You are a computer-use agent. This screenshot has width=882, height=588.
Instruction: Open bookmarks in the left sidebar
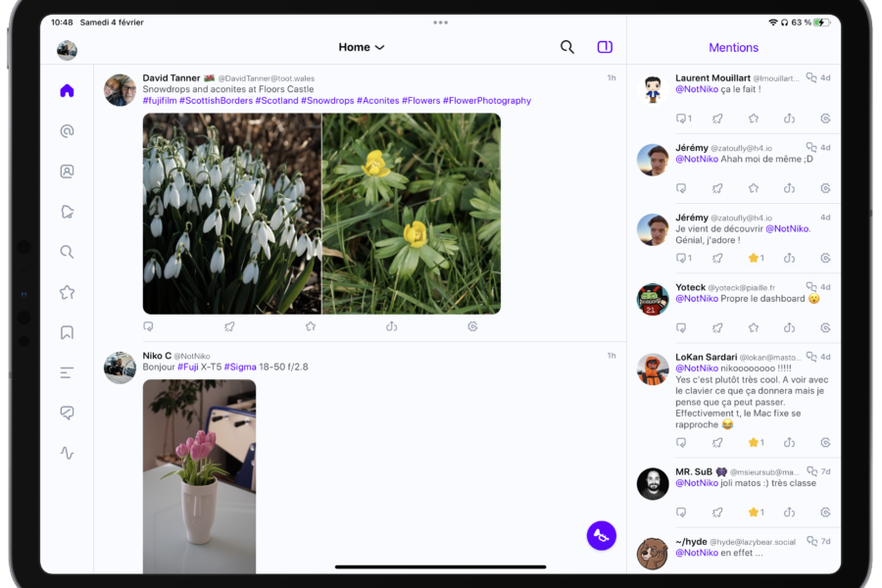pos(67,332)
